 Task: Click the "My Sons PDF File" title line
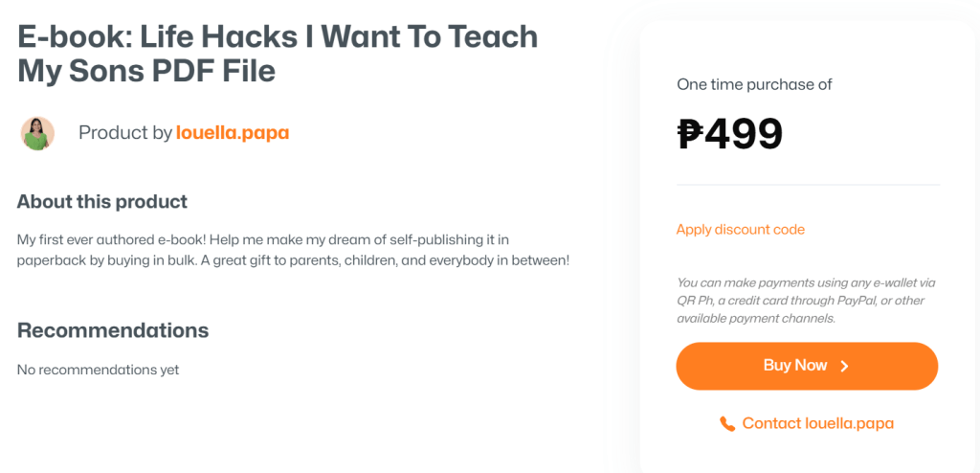click(146, 70)
